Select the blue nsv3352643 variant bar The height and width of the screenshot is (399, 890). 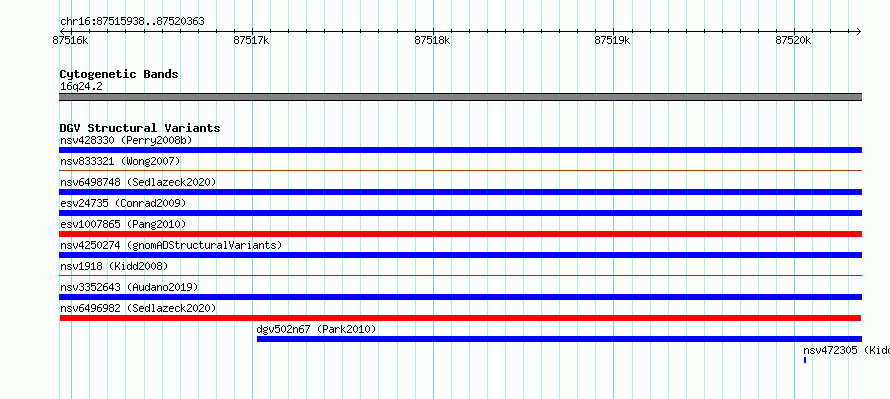click(460, 297)
